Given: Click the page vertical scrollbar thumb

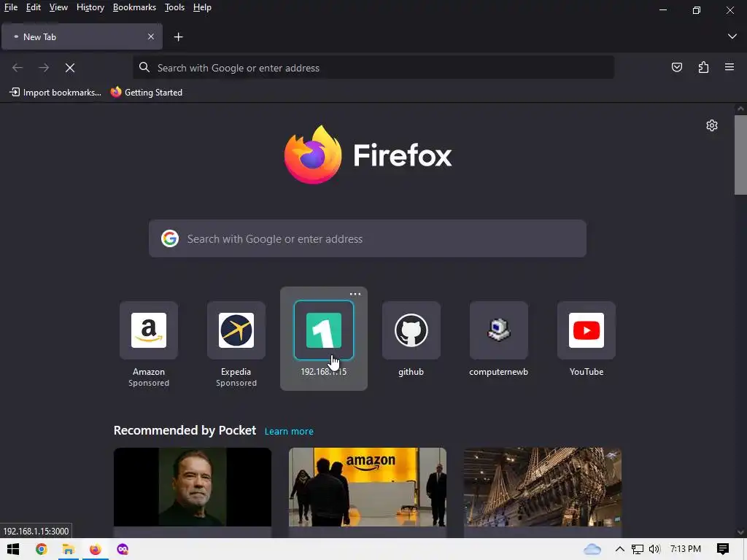Looking at the screenshot, I should [x=740, y=155].
